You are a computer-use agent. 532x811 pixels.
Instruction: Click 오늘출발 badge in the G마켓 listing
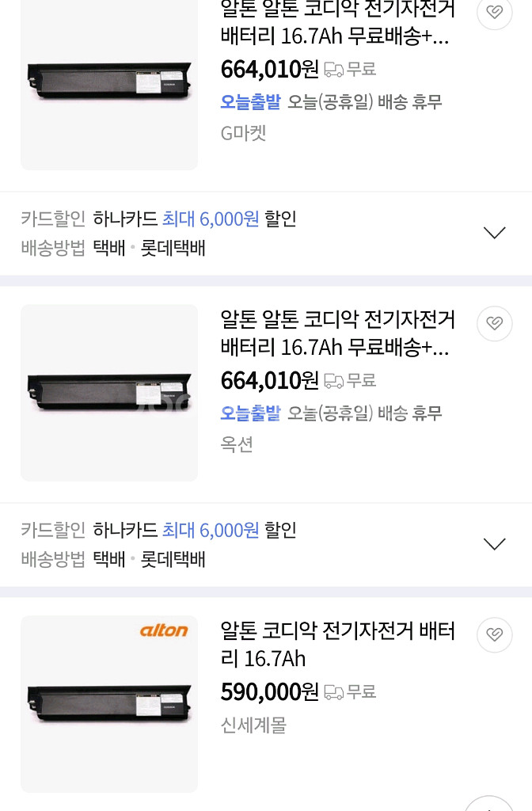[x=250, y=101]
